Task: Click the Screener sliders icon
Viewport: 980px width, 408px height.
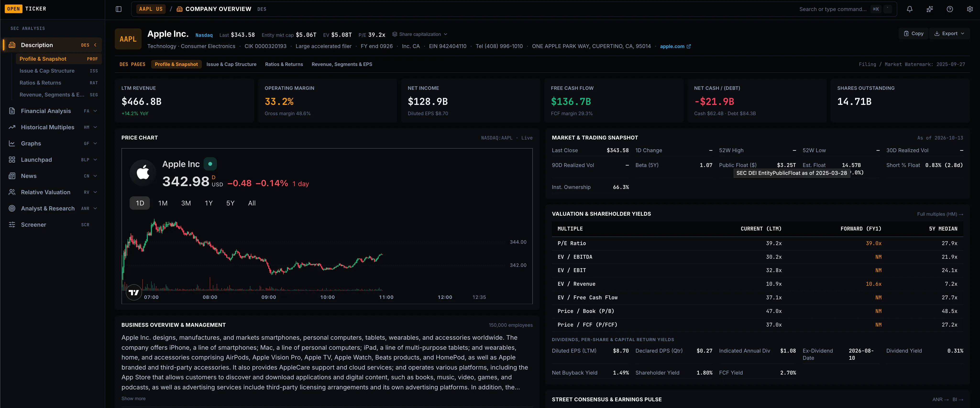Action: 12,225
